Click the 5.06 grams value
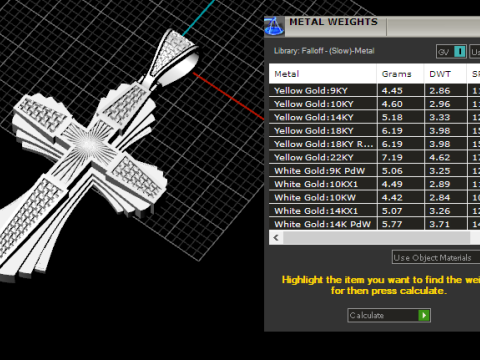 click(x=392, y=171)
